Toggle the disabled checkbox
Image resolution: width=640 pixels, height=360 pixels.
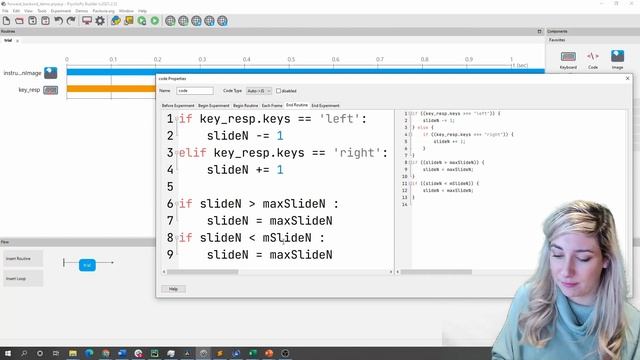[x=278, y=91]
